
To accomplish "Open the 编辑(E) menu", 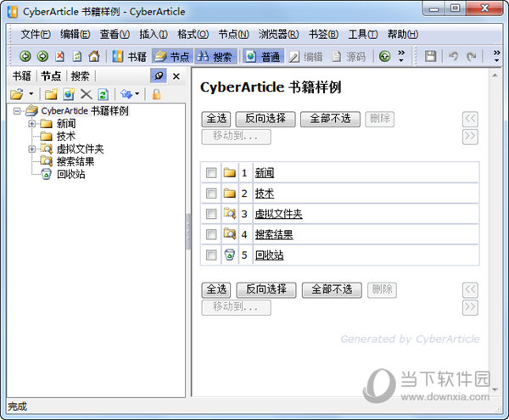I will (x=76, y=34).
